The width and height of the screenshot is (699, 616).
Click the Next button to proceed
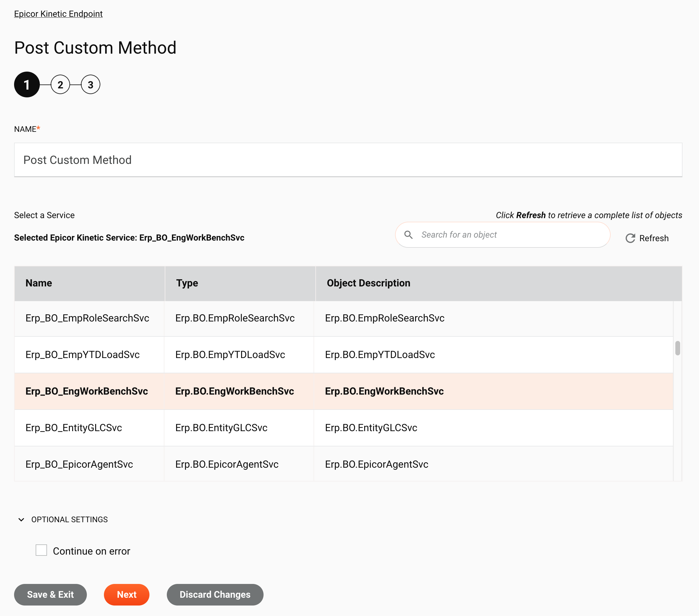point(127,595)
